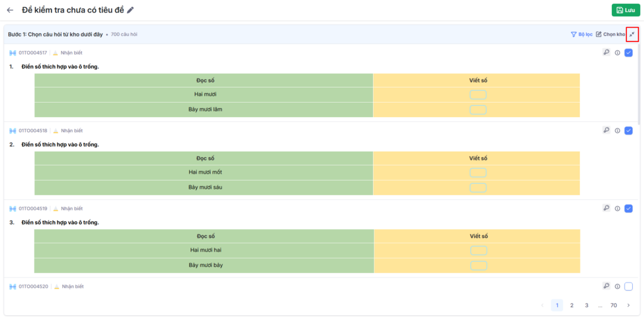
Task: Uncheck the checkbox for question 01TO004517
Action: click(x=628, y=53)
